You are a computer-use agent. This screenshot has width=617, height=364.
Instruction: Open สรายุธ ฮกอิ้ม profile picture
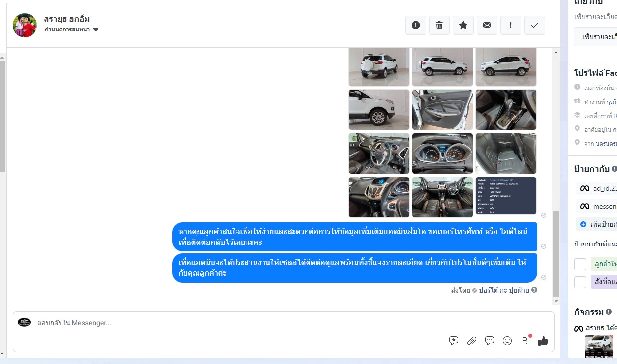click(x=25, y=25)
